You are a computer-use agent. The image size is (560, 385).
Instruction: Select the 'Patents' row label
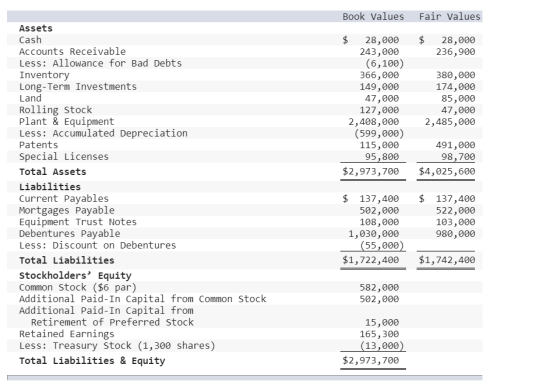click(39, 145)
